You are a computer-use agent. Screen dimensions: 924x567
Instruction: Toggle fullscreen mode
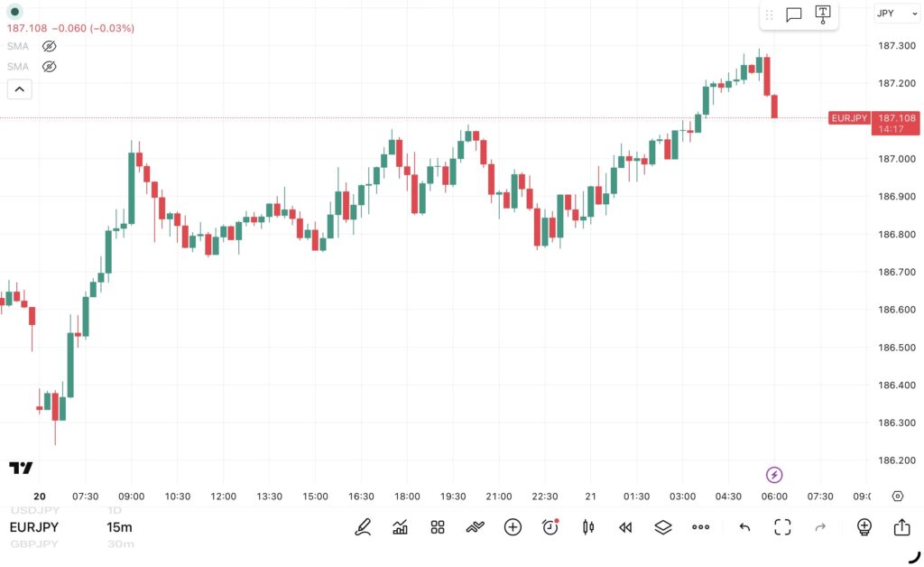click(x=782, y=527)
